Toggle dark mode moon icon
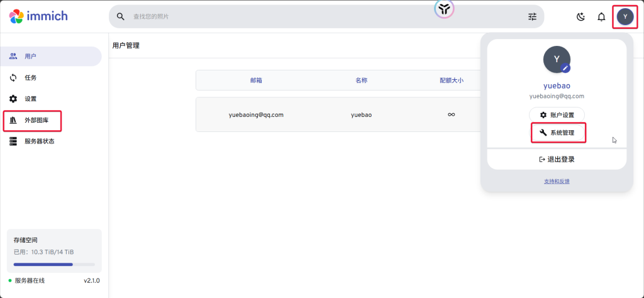Viewport: 644px width, 298px height. click(x=580, y=17)
